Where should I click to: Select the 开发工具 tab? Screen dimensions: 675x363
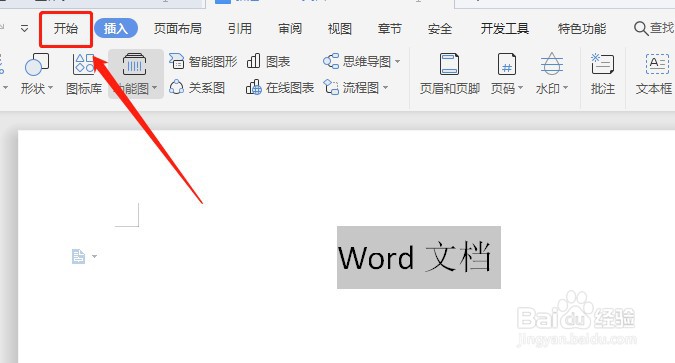(x=505, y=29)
